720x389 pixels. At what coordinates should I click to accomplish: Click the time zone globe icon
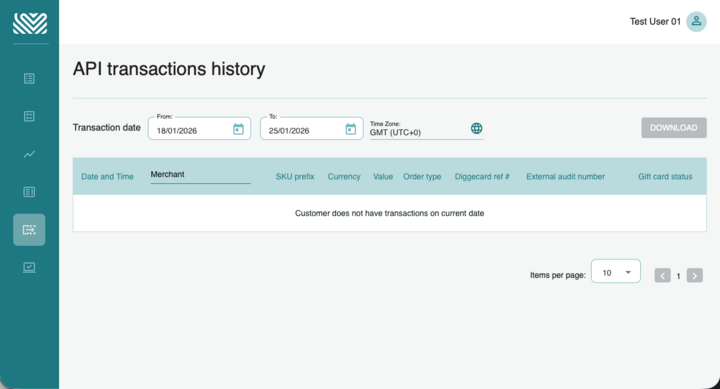(x=476, y=129)
